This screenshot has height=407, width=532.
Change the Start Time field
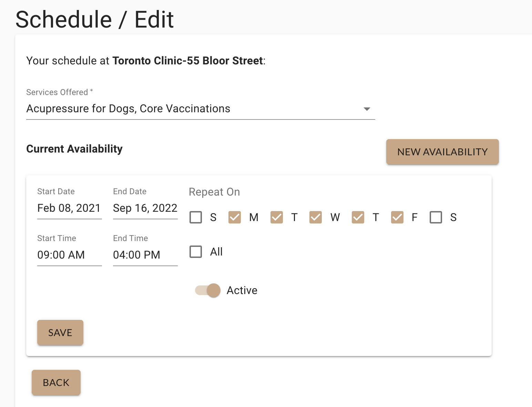point(69,255)
